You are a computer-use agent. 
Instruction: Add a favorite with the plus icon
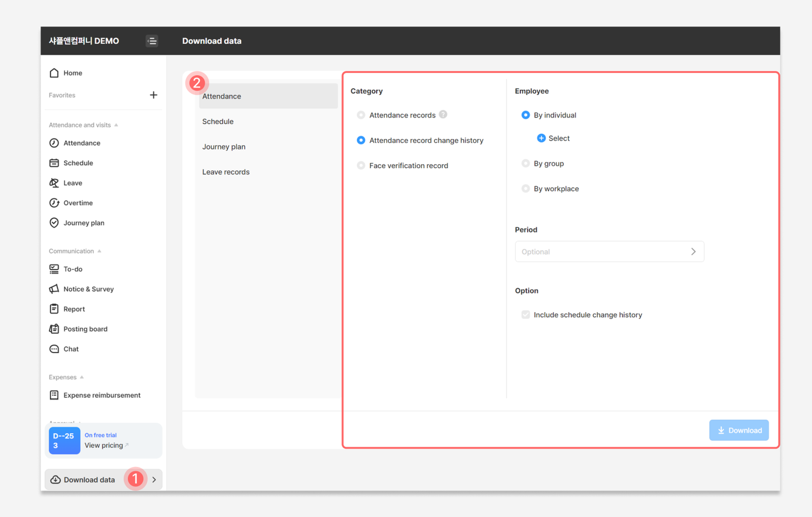(x=153, y=95)
